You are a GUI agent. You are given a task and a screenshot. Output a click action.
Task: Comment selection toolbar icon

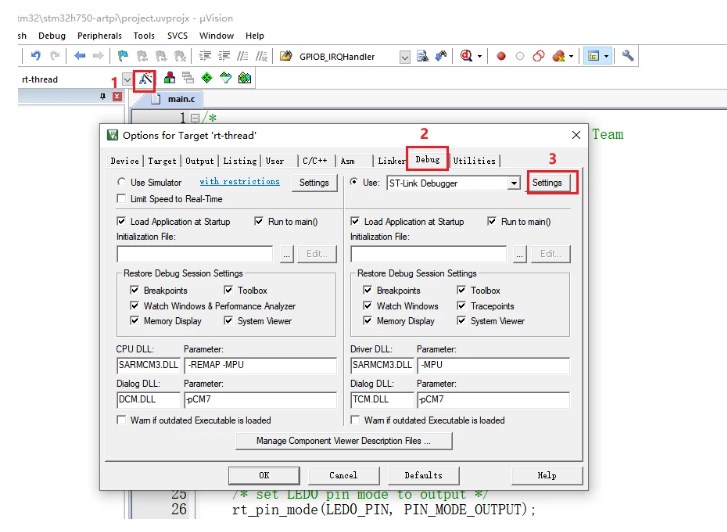242,56
